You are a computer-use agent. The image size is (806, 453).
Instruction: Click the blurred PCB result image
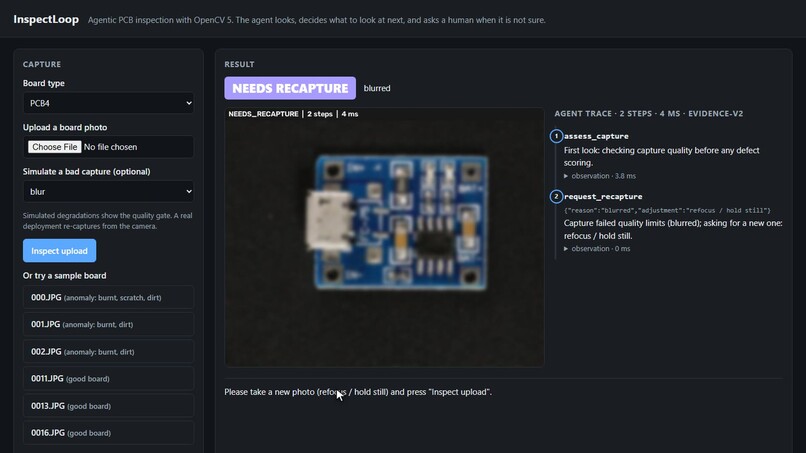384,238
